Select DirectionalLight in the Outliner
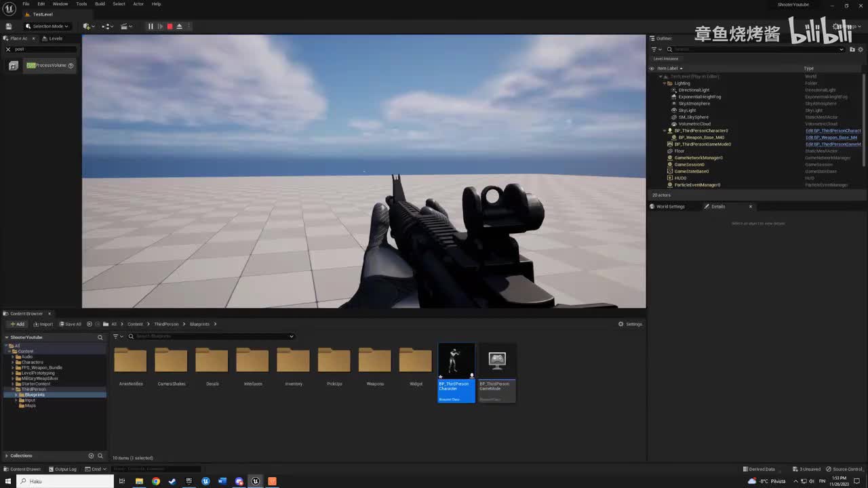 pos(694,90)
